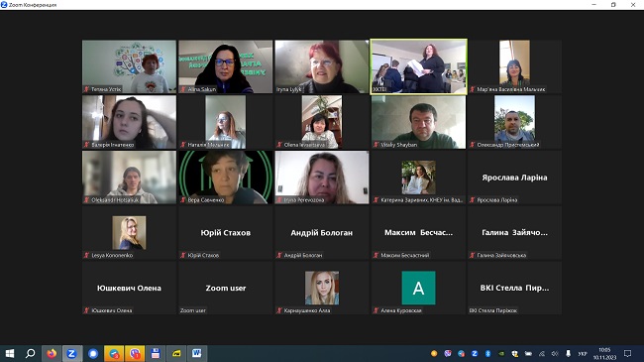
Task: Open the Telegram taskbar app with notification badge
Action: pos(114,353)
